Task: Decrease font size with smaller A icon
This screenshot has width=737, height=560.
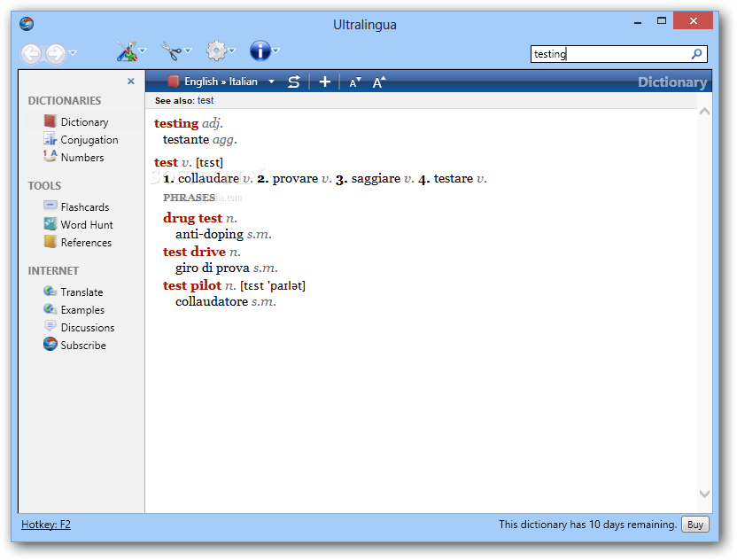Action: pos(355,82)
